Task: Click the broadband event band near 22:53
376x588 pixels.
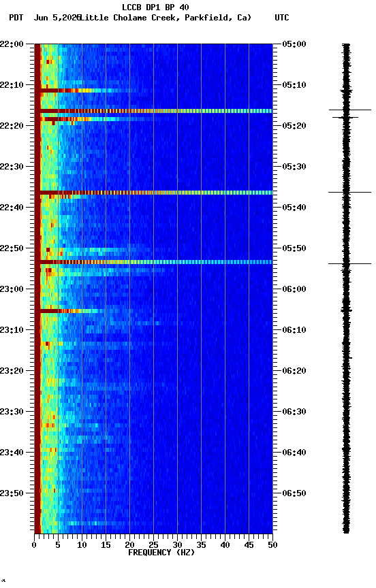Action: click(153, 262)
